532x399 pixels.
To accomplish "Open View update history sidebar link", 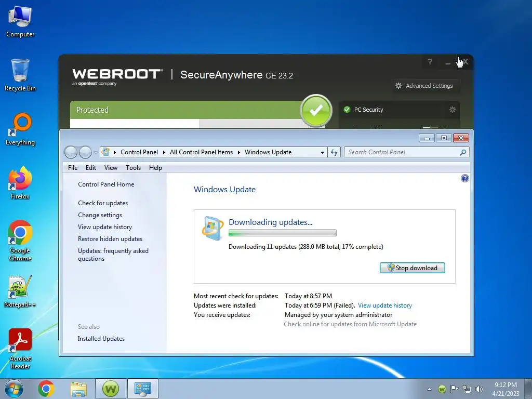I will 105,227.
